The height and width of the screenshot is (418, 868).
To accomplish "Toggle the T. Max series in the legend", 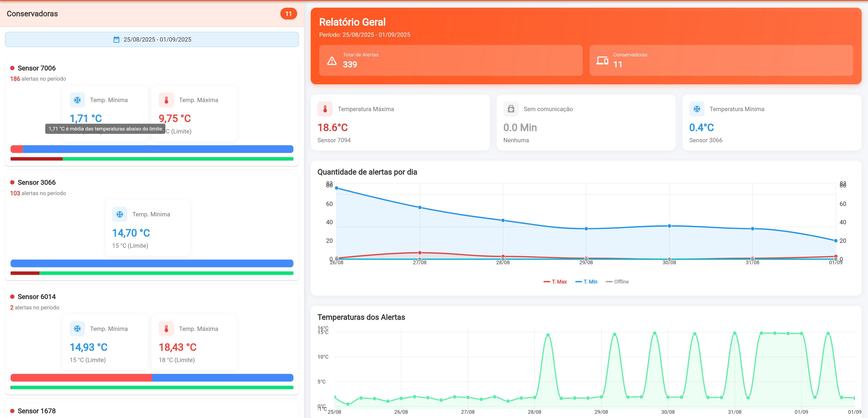I will point(555,282).
